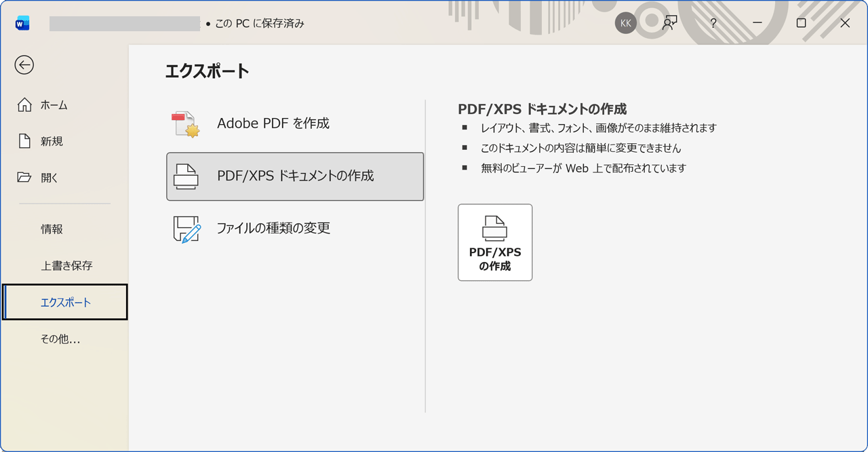Click the Adobe PDF を作成 icon
Screen dimensions: 868x452
click(186, 123)
